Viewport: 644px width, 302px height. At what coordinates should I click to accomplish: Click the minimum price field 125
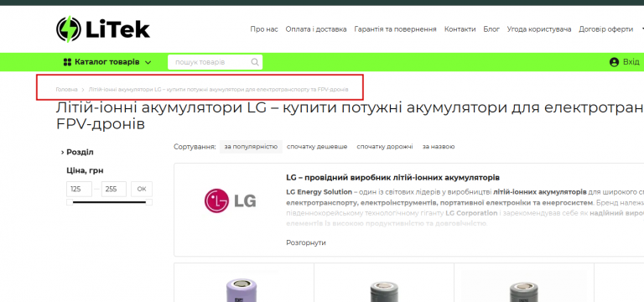point(79,189)
